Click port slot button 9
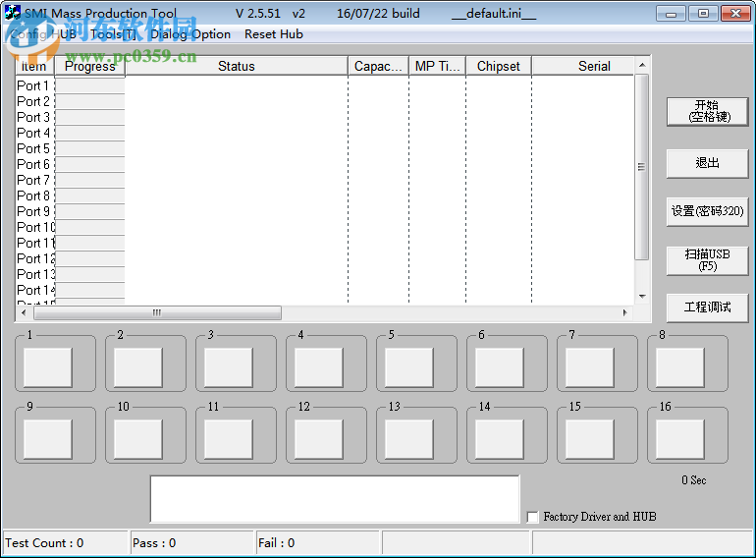 click(48, 439)
